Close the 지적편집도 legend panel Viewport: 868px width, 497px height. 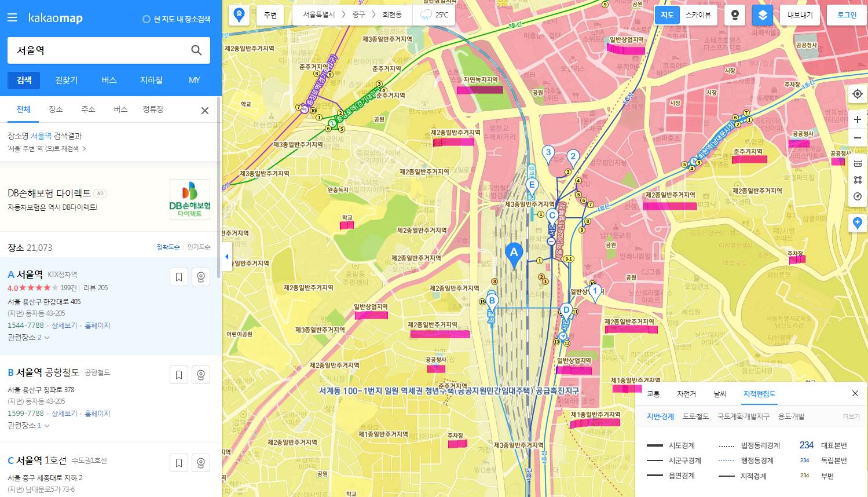[855, 393]
